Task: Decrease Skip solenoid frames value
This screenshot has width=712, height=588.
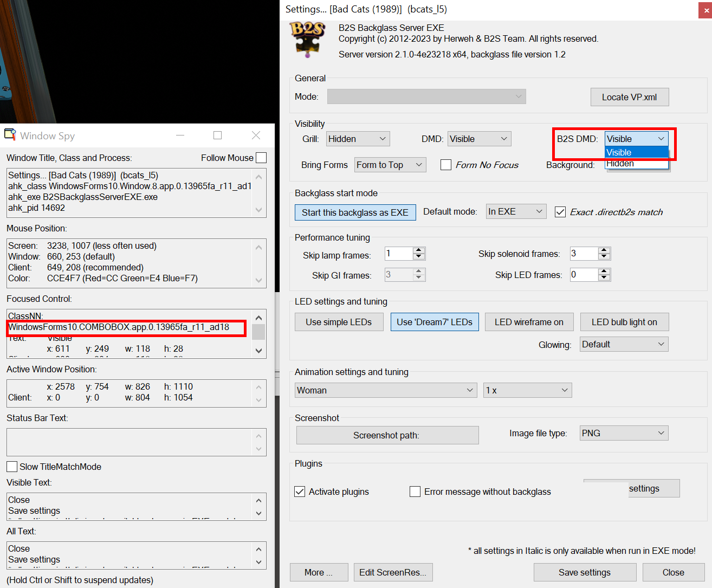Action: tap(604, 257)
